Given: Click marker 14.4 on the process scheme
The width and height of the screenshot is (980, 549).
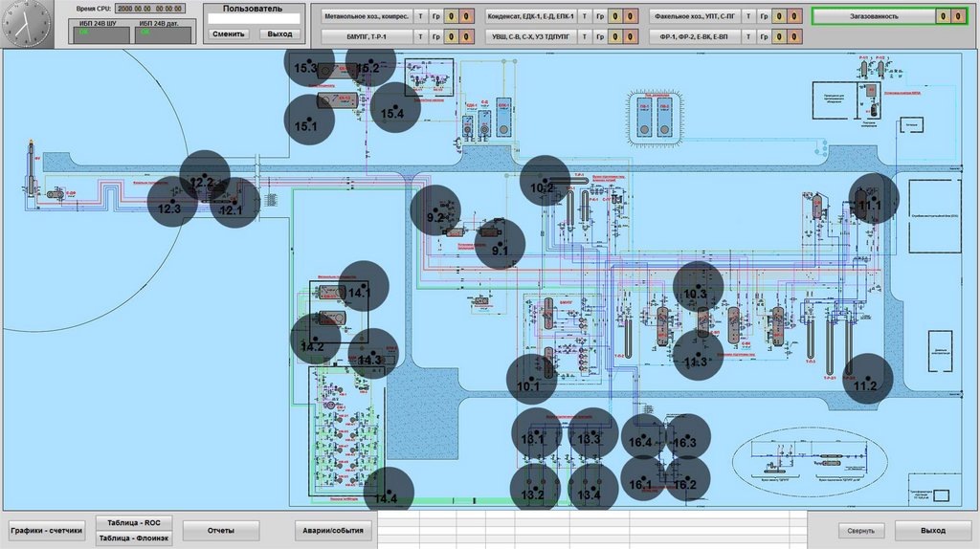Looking at the screenshot, I should coord(388,493).
